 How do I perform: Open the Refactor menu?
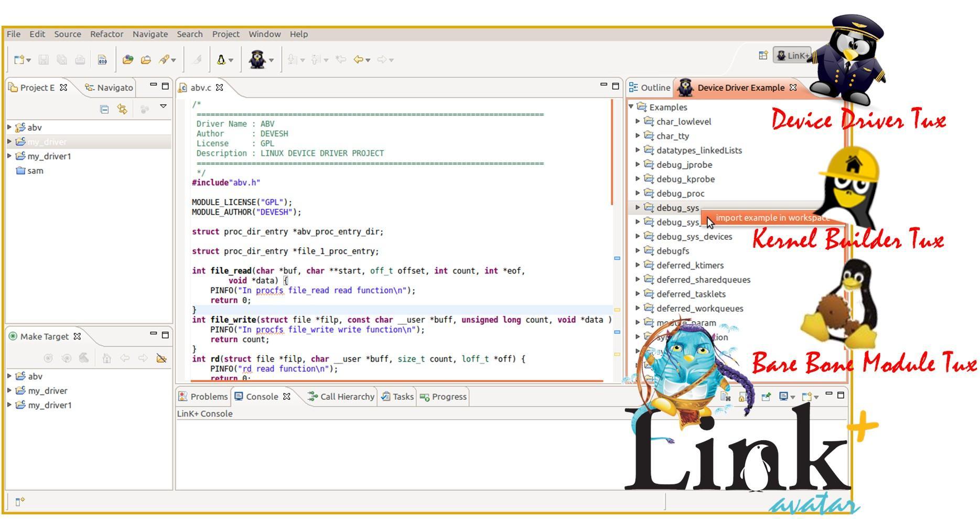click(106, 34)
